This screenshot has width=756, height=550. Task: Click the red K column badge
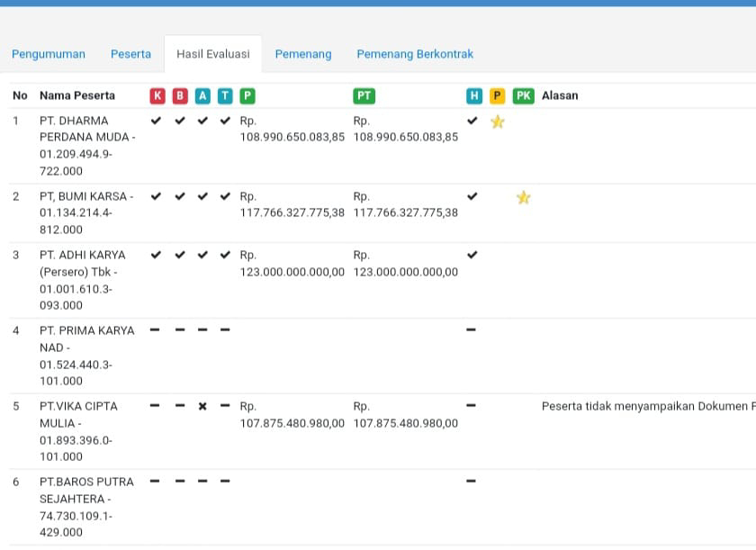click(x=157, y=96)
